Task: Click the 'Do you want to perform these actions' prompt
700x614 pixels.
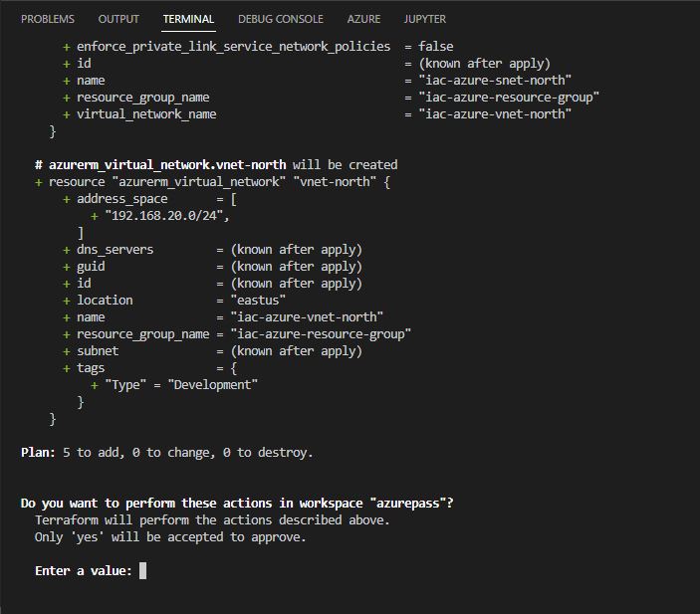Action: click(x=237, y=504)
